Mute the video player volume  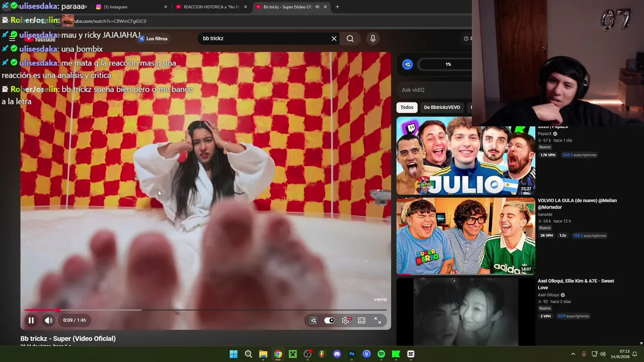pos(48,320)
